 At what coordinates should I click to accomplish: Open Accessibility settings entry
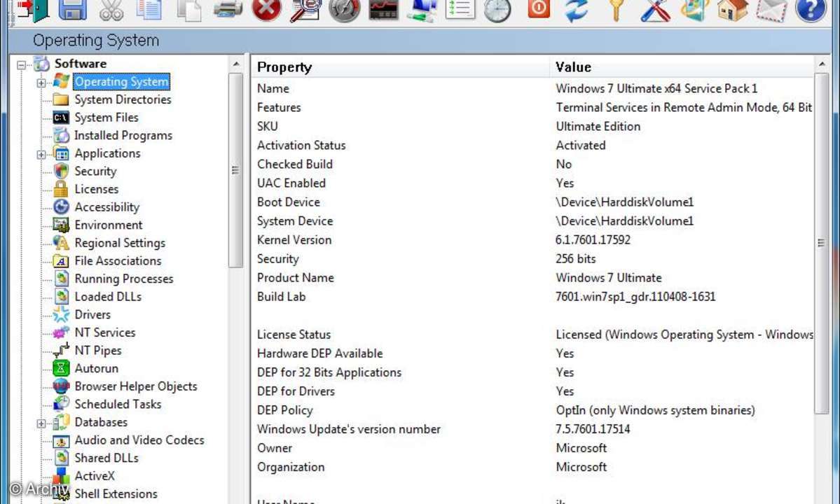click(x=106, y=207)
